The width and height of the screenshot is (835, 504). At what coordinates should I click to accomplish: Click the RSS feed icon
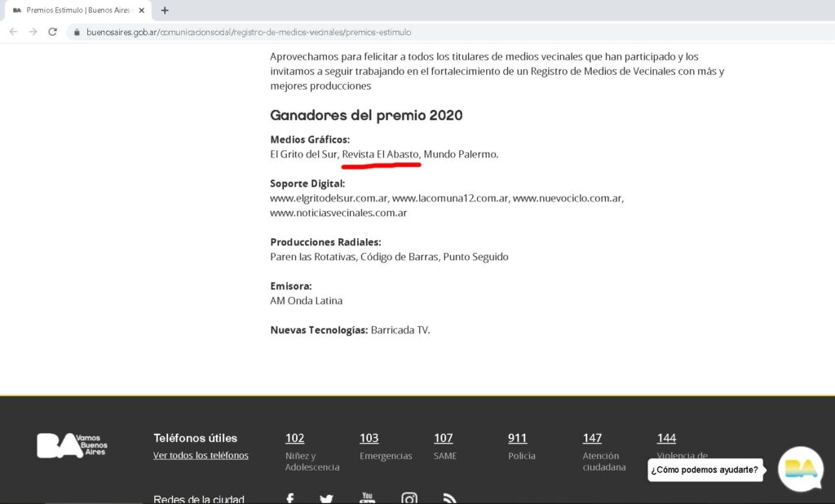[449, 497]
